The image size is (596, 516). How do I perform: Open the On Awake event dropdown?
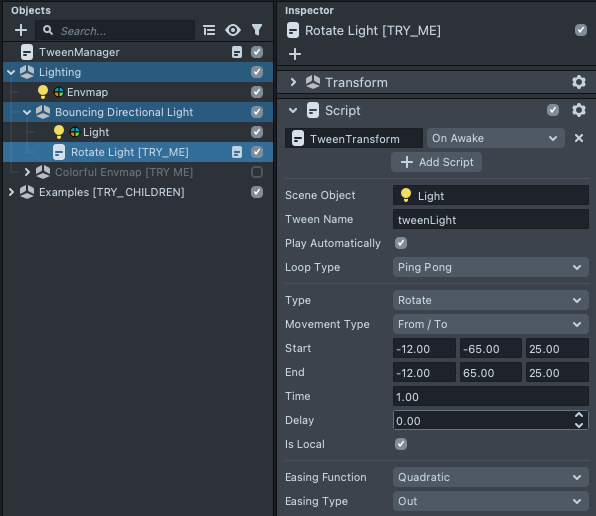(496, 138)
